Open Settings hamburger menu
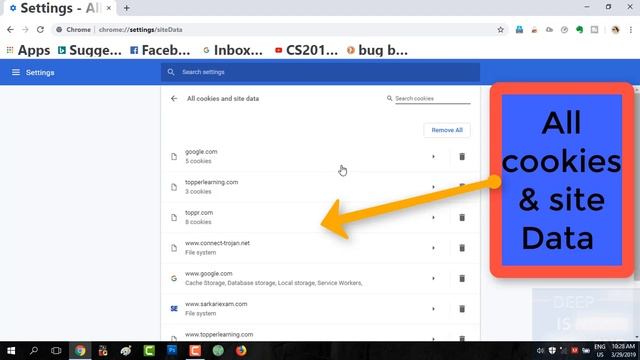This screenshot has height=360, width=640. click(x=16, y=72)
